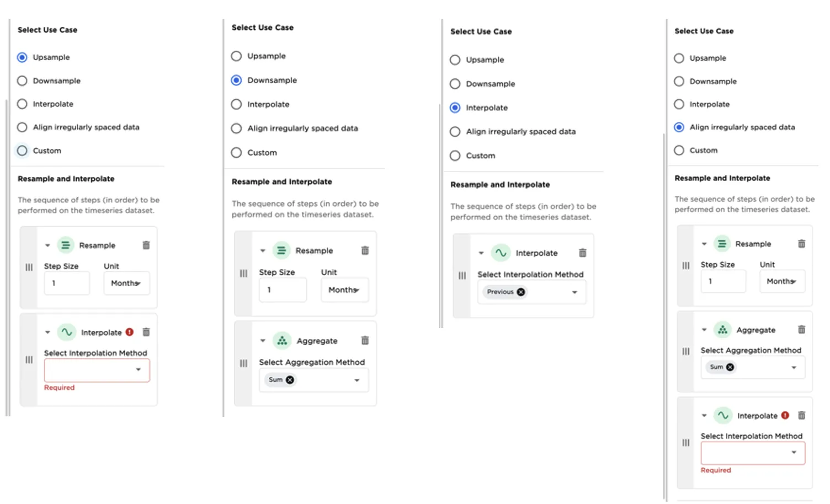Image resolution: width=830 pixels, height=504 pixels.
Task: Choose Align irregularly spaced data in third panel
Action: 455,132
